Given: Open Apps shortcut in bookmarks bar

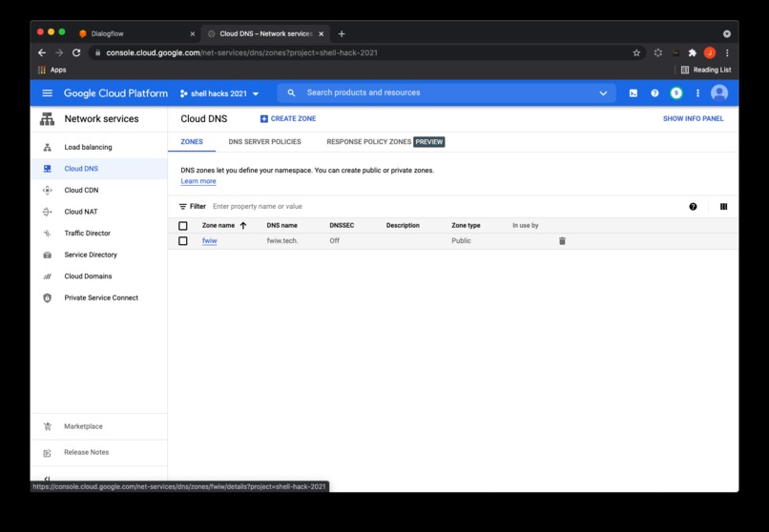Looking at the screenshot, I should coord(52,70).
